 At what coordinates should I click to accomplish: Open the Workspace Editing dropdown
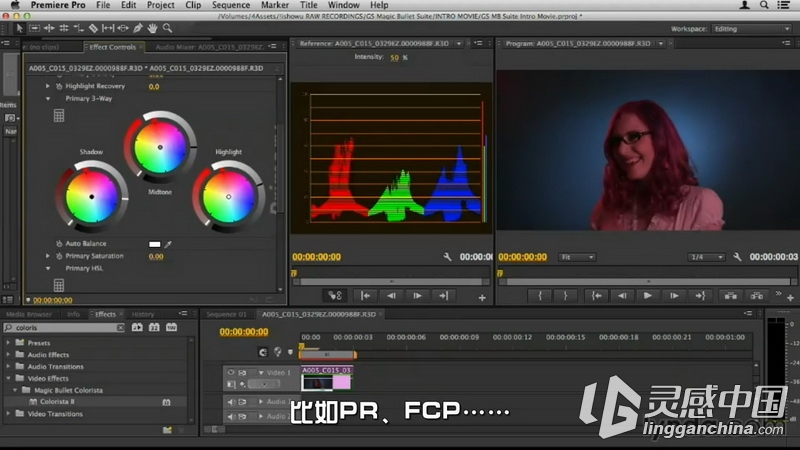pyautogui.click(x=751, y=29)
